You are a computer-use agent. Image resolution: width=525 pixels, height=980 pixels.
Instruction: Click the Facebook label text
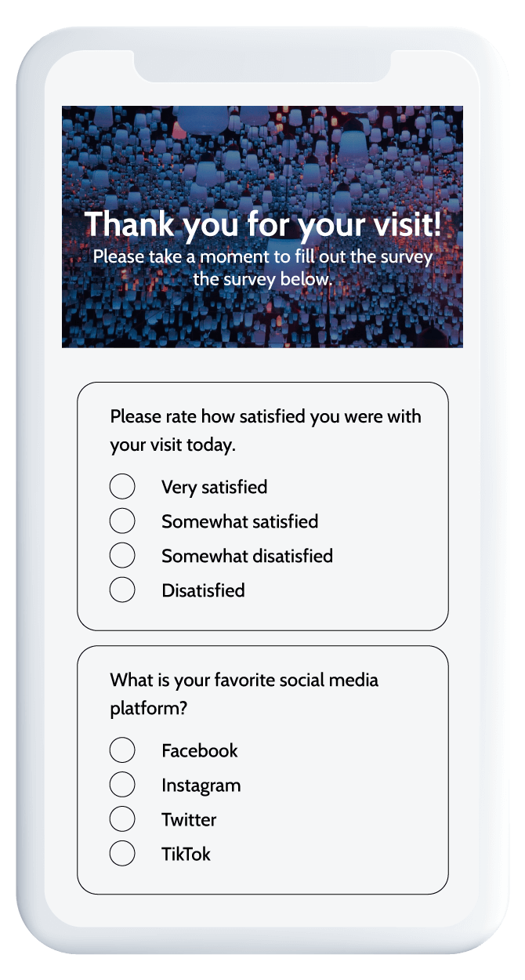(198, 750)
